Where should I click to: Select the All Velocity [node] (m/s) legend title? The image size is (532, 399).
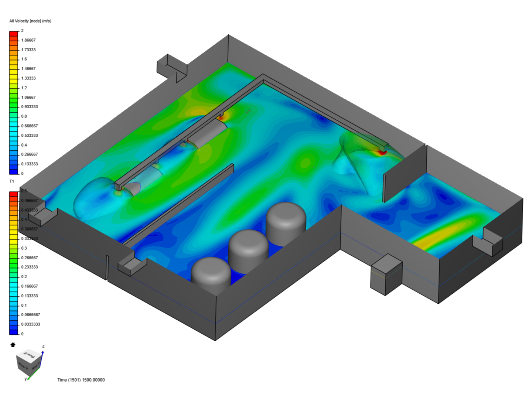tap(30, 21)
